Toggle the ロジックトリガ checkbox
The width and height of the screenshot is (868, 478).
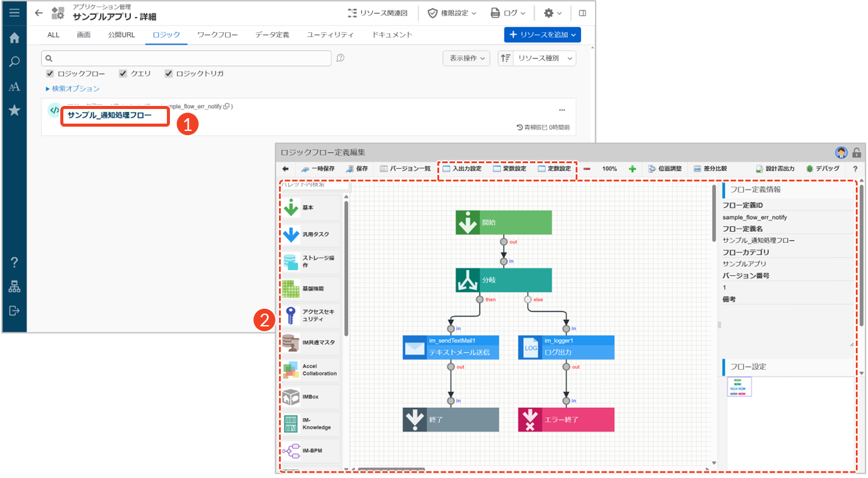169,74
